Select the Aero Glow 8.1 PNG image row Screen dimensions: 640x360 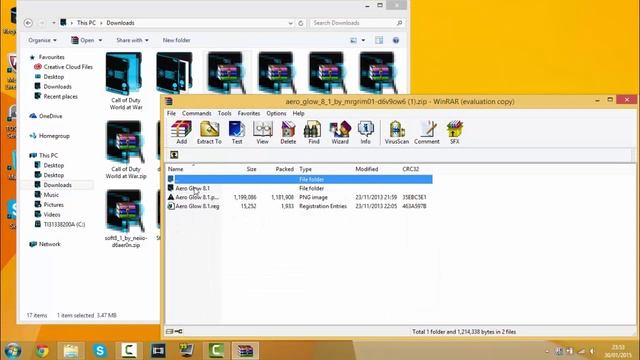(x=300, y=197)
